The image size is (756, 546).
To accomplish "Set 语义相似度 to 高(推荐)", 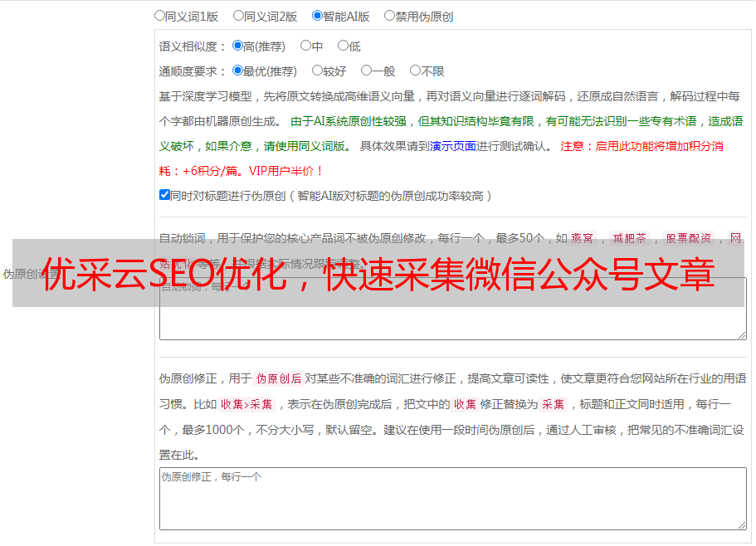I will [x=237, y=46].
